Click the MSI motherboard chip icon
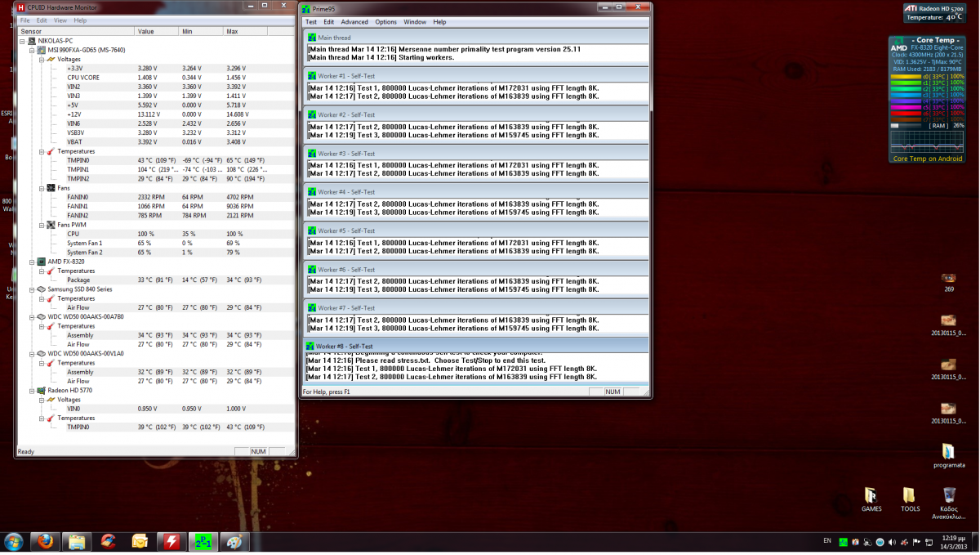 coord(42,50)
